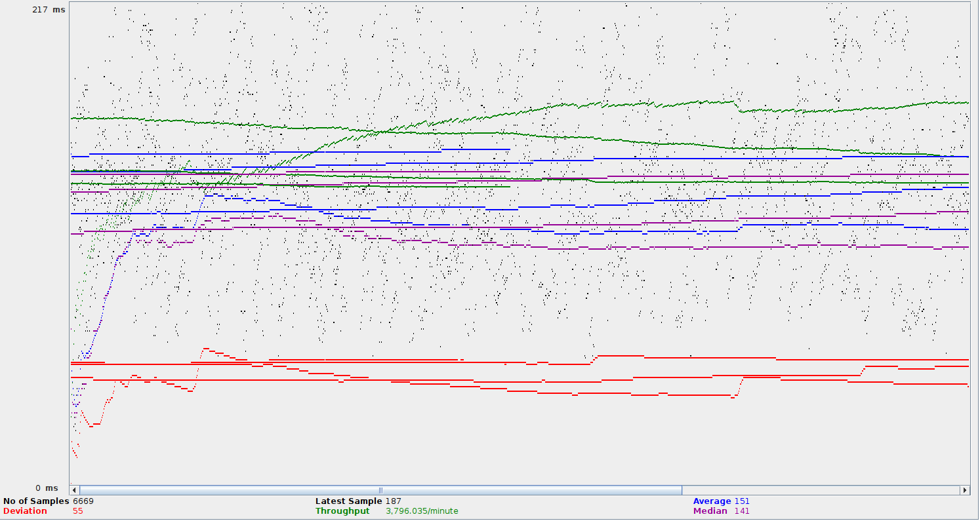Select the red Deviation legend label
Image resolution: width=980 pixels, height=521 pixels.
click(25, 511)
